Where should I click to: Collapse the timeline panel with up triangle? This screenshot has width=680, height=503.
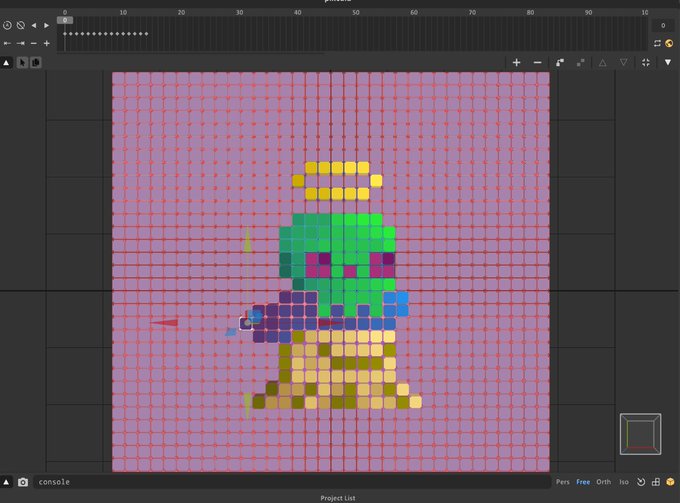(7, 63)
